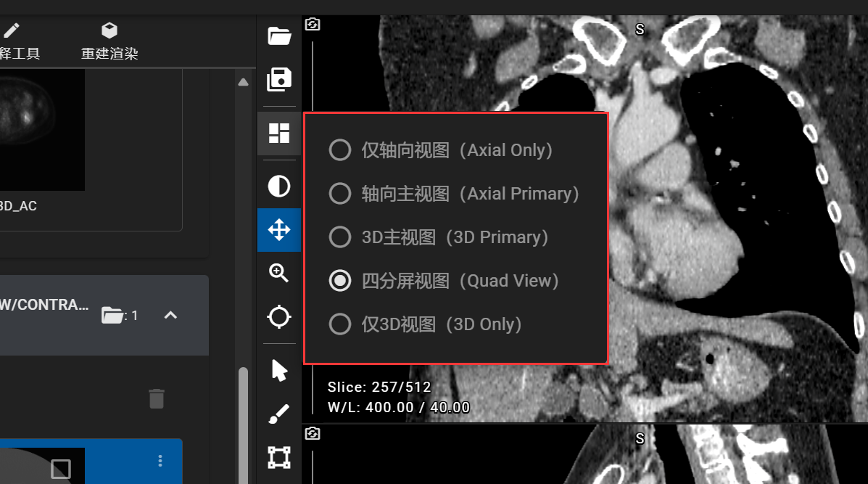Image resolution: width=868 pixels, height=484 pixels.
Task: Reset camera in top viewport
Action: (x=313, y=25)
